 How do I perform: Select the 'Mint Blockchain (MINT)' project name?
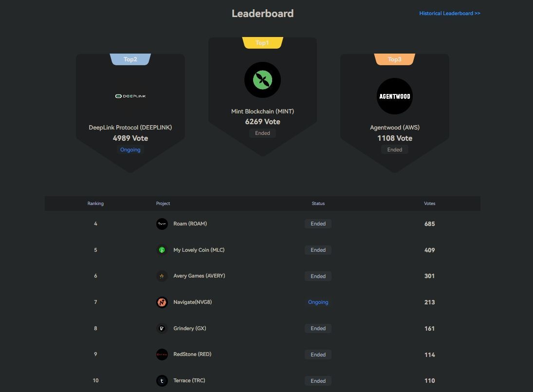(x=262, y=112)
